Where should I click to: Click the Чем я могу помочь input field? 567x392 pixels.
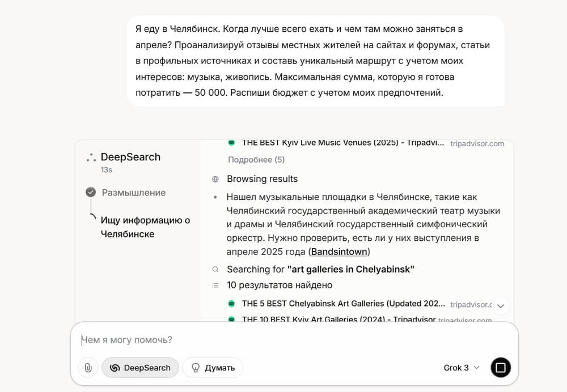(283, 340)
